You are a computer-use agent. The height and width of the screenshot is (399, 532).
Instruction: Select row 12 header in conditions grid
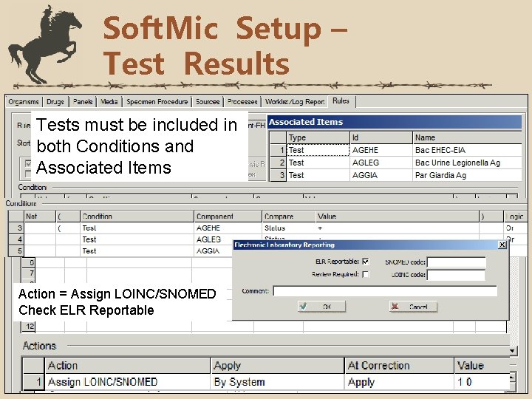coord(30,326)
